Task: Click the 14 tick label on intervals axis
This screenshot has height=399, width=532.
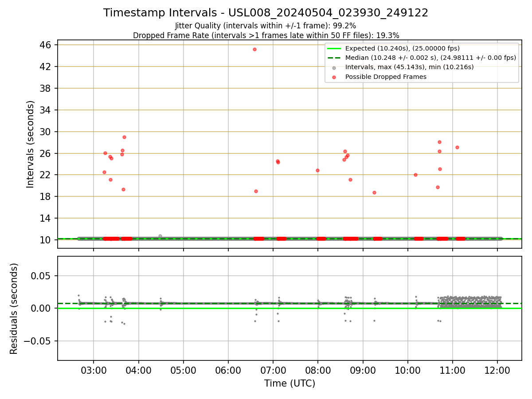Action: point(47,218)
